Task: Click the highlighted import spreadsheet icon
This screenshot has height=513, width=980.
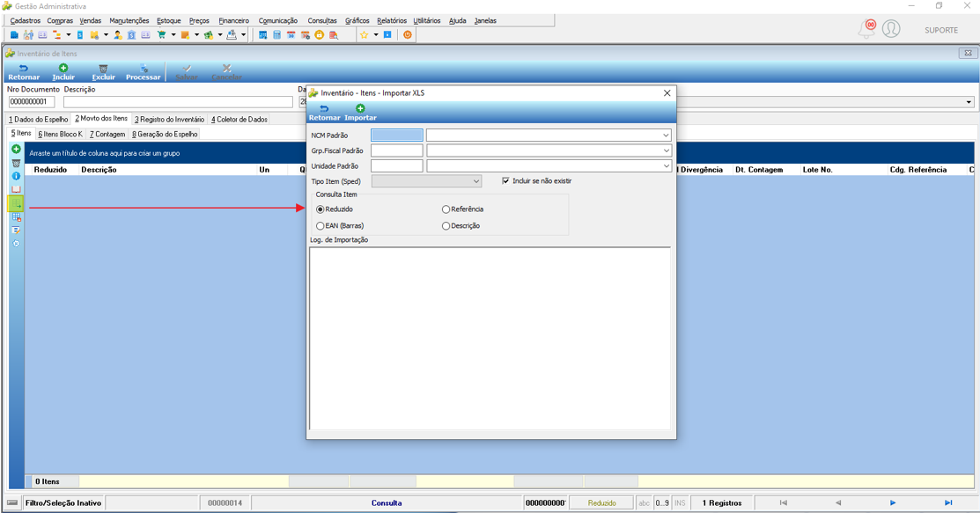Action: tap(16, 203)
